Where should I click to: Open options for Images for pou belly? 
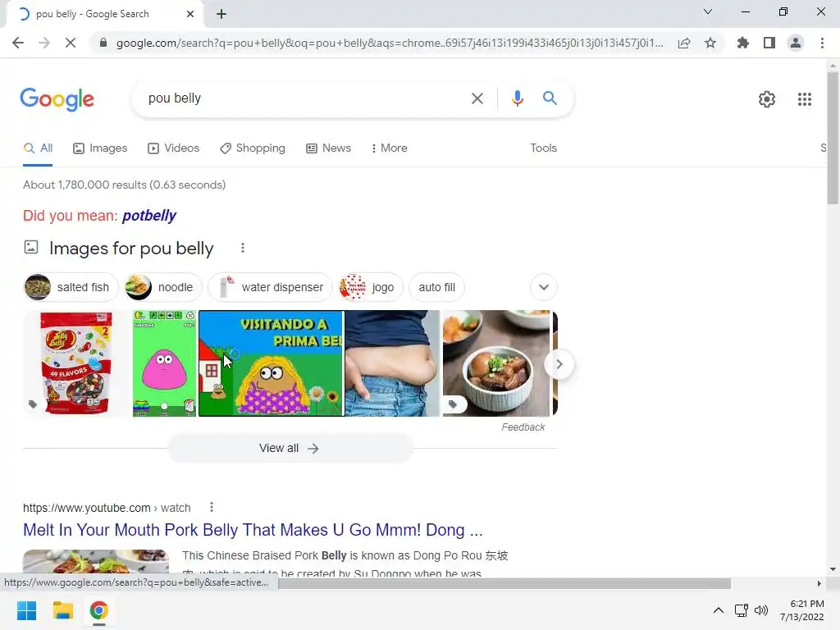tap(243, 248)
